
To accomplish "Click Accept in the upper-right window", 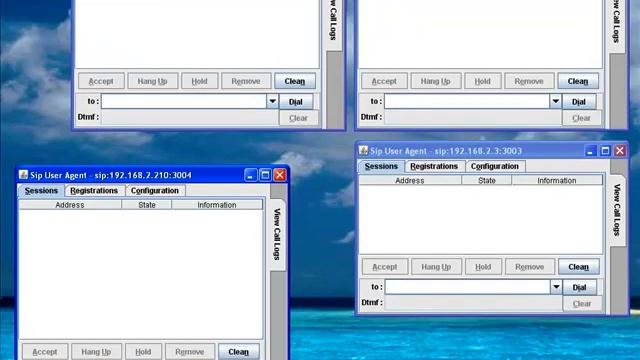I will point(384,81).
